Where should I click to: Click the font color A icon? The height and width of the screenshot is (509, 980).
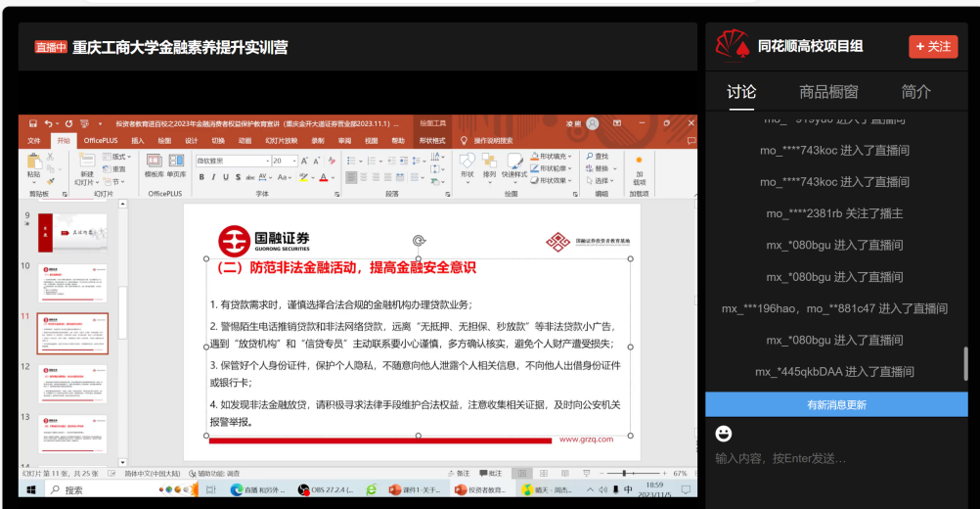[x=324, y=177]
